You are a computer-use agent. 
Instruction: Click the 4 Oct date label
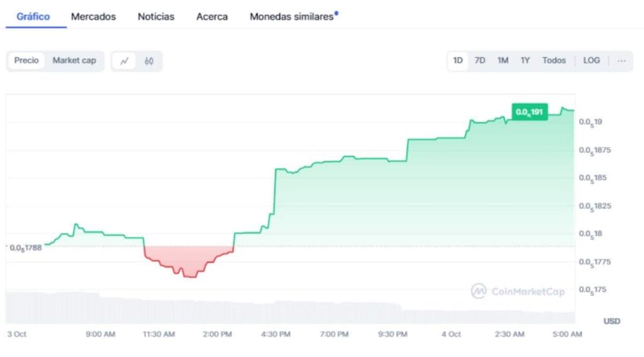[451, 334]
